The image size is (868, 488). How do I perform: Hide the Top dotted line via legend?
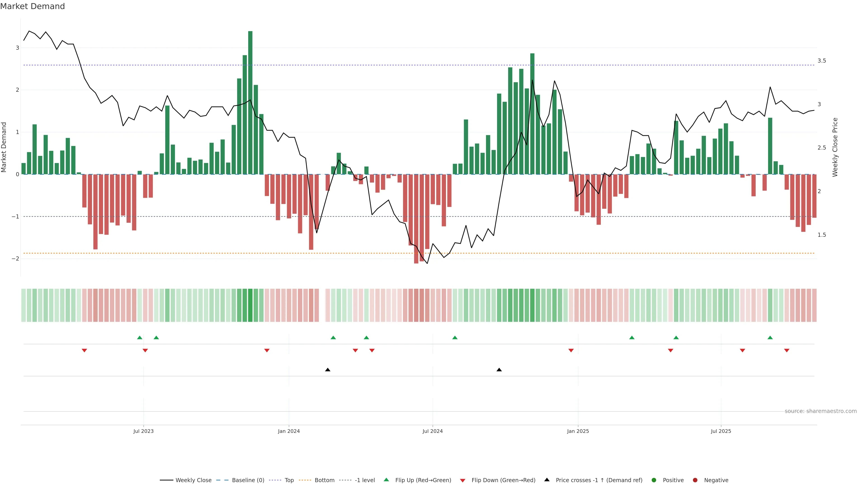289,480
